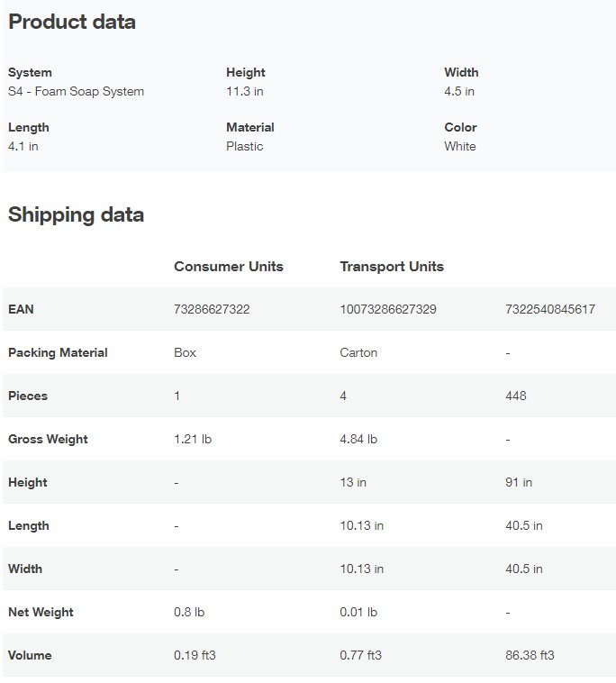
Task: Click the EAN value 7322540845617
Action: point(550,310)
